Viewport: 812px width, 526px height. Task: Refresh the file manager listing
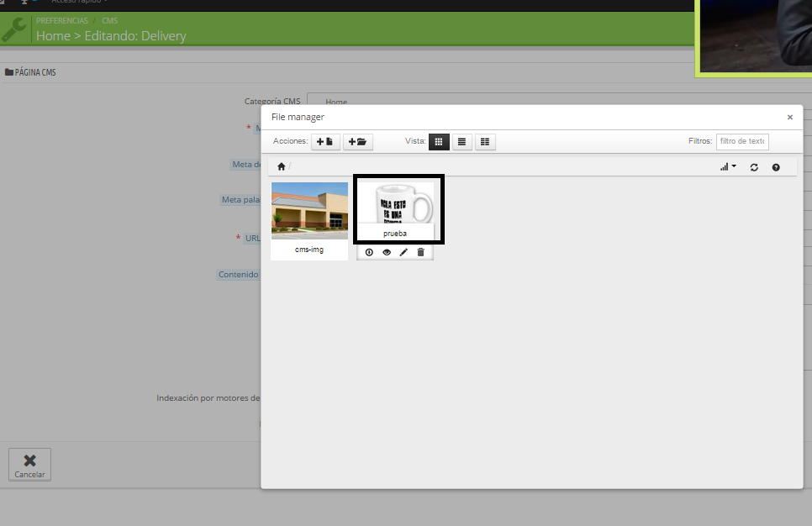754,167
